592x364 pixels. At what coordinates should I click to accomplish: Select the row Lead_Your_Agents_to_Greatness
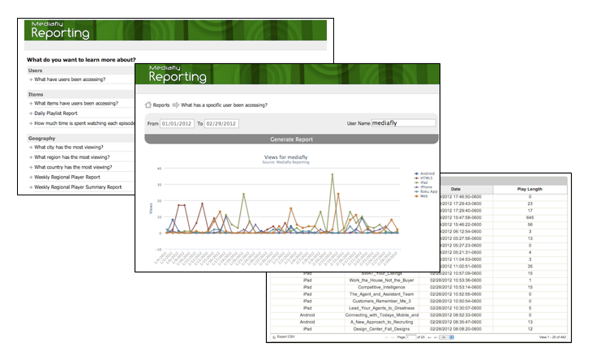[x=418, y=308]
